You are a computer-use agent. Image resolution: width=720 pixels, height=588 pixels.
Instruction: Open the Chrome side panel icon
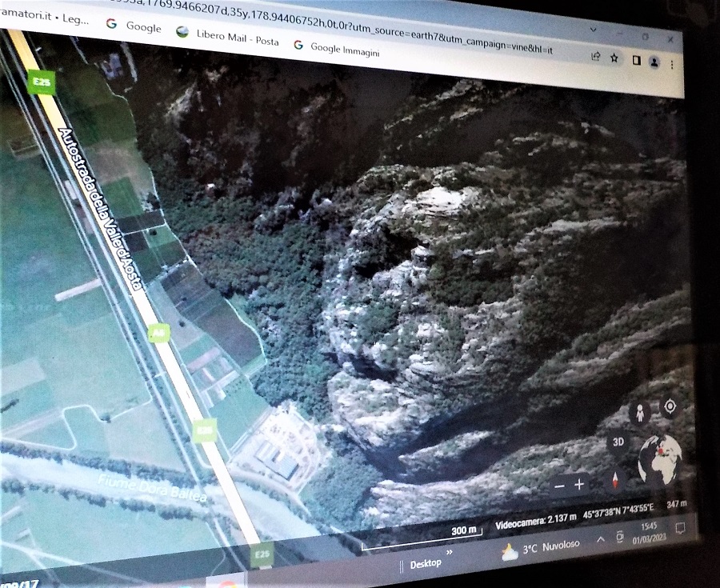(636, 60)
